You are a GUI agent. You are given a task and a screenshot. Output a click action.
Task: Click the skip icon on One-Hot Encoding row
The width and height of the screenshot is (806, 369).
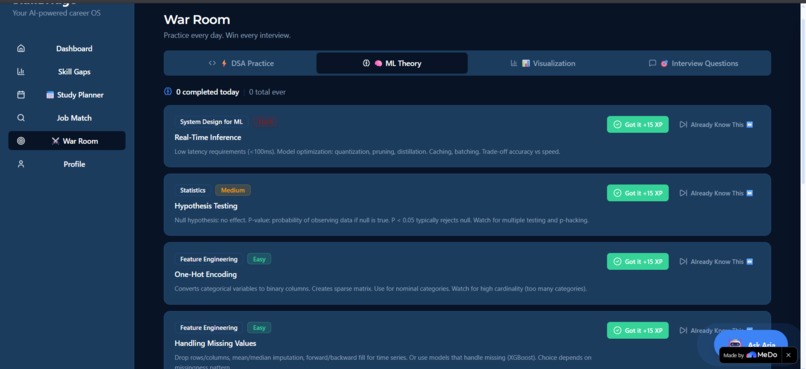tap(683, 262)
